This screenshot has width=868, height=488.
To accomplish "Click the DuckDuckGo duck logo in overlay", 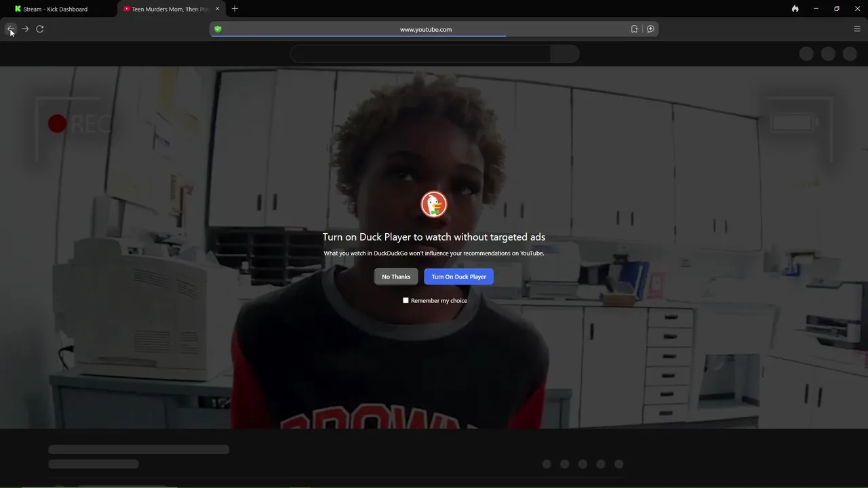I will pyautogui.click(x=434, y=204).
